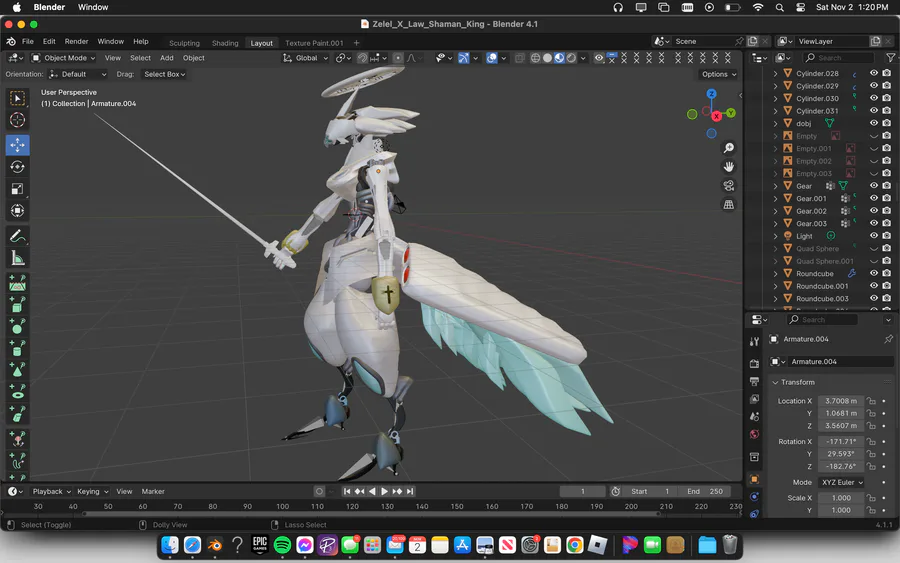Viewport: 900px width, 563px height.
Task: Open the timeline Marker menu
Action: pos(153,491)
